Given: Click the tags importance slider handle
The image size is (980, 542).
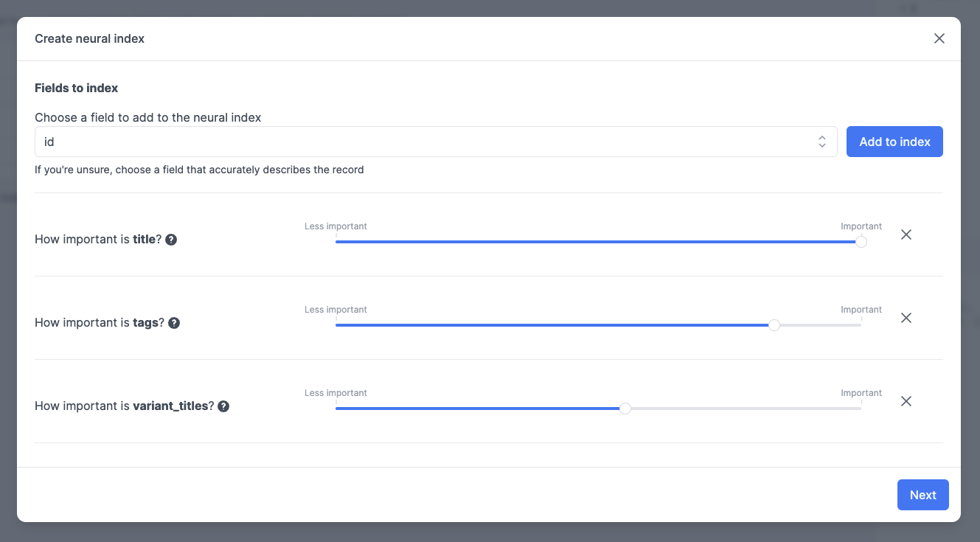Looking at the screenshot, I should pos(774,325).
